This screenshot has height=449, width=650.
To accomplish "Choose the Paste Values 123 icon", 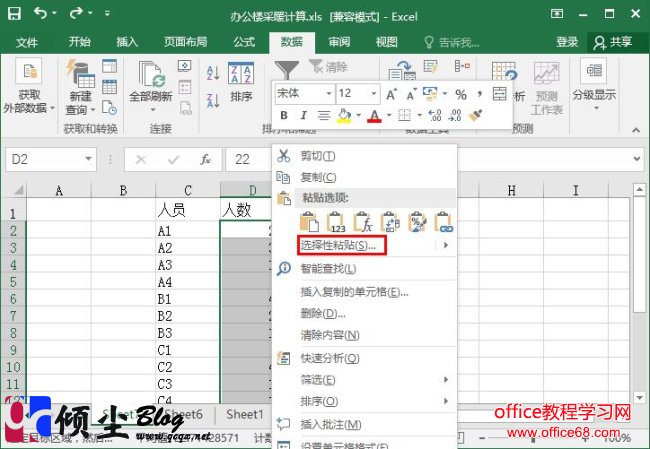I will point(336,222).
